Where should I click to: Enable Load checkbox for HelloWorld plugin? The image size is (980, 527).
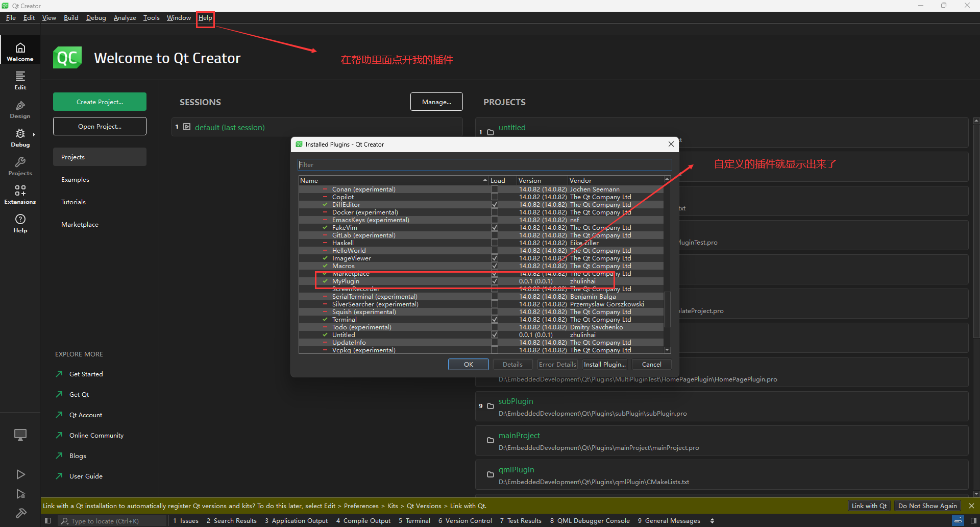495,250
